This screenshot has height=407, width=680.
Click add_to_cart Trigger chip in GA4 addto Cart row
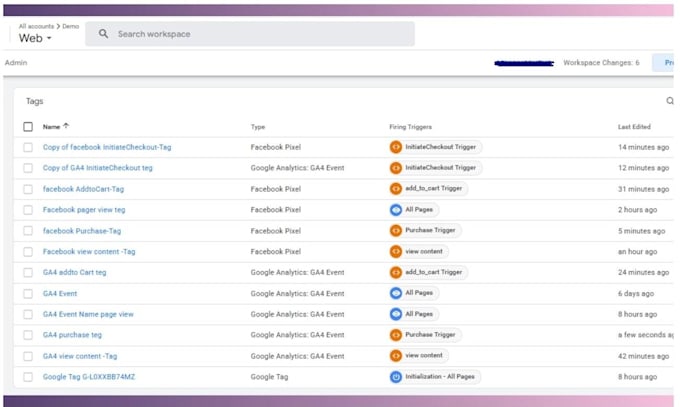[428, 272]
